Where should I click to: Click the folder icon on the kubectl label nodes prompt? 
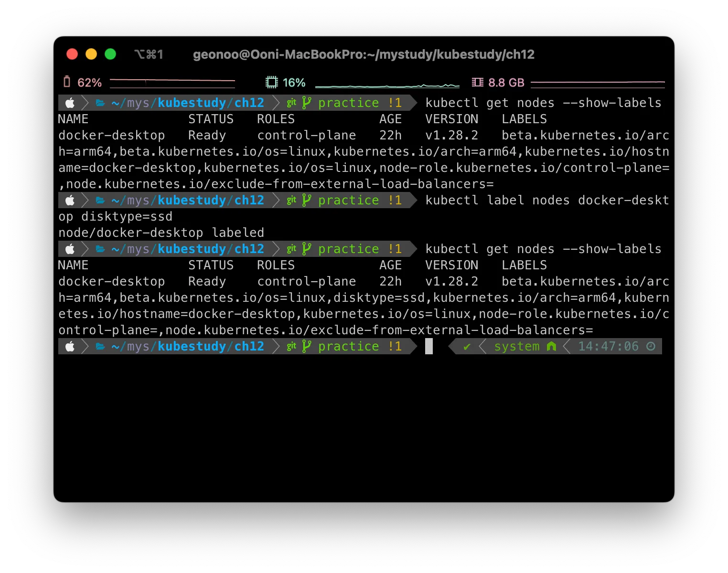click(100, 201)
